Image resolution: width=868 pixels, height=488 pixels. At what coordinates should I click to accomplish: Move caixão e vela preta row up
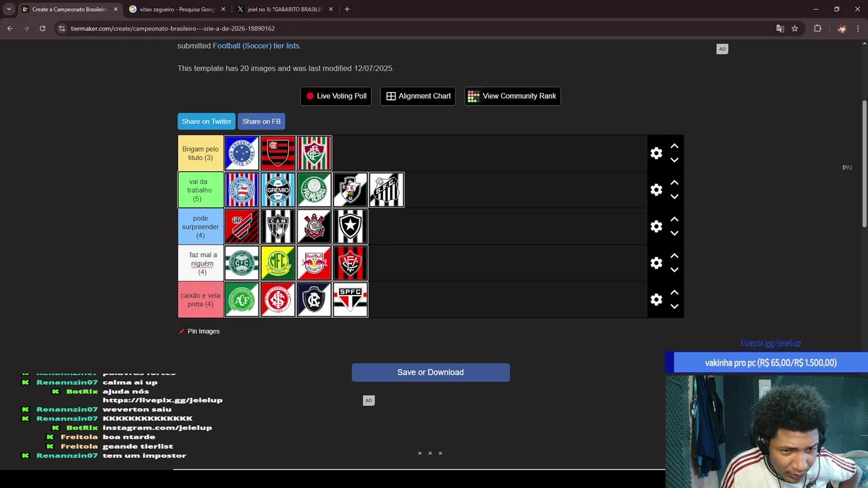pyautogui.click(x=674, y=292)
